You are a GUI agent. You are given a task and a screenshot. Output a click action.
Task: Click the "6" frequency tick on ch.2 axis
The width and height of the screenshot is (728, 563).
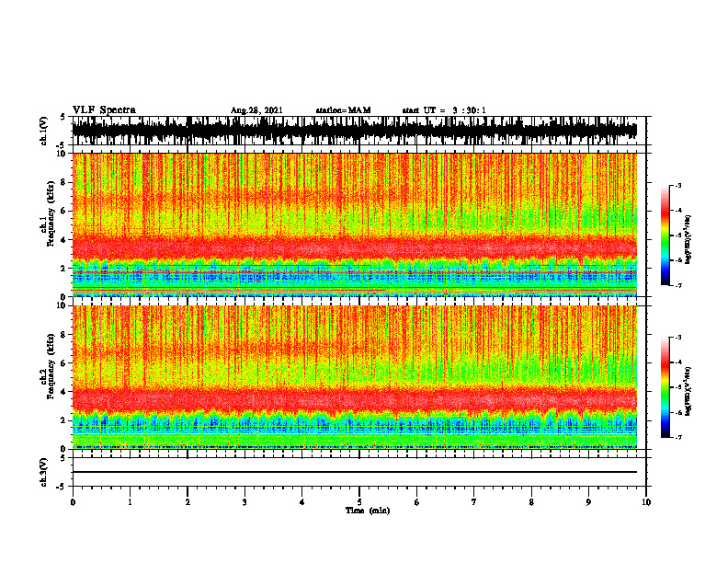coord(64,363)
